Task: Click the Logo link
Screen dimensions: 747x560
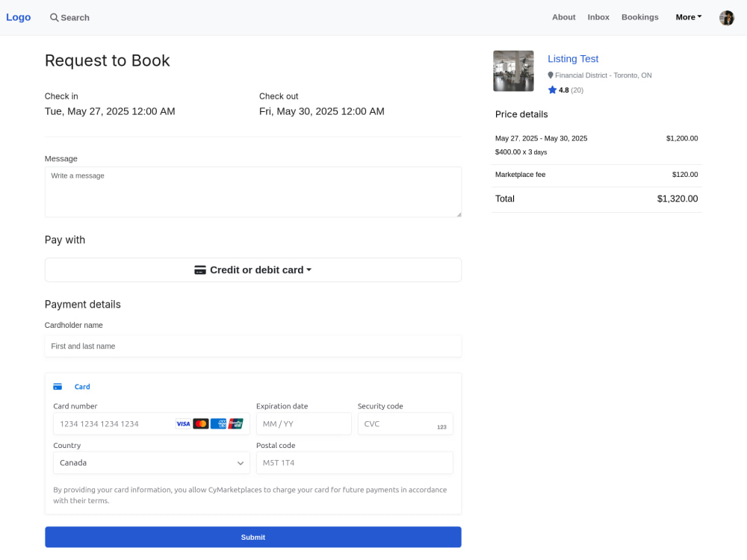Action: pos(19,17)
